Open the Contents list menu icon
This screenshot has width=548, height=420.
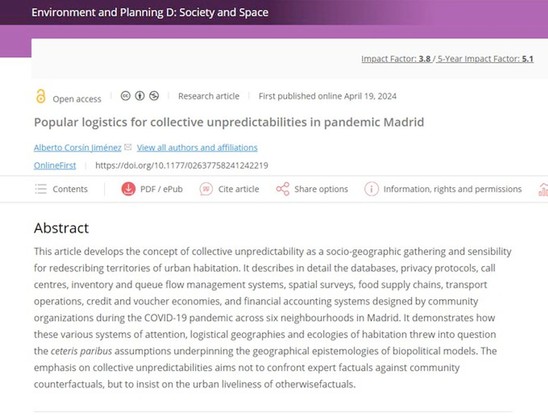(x=41, y=189)
